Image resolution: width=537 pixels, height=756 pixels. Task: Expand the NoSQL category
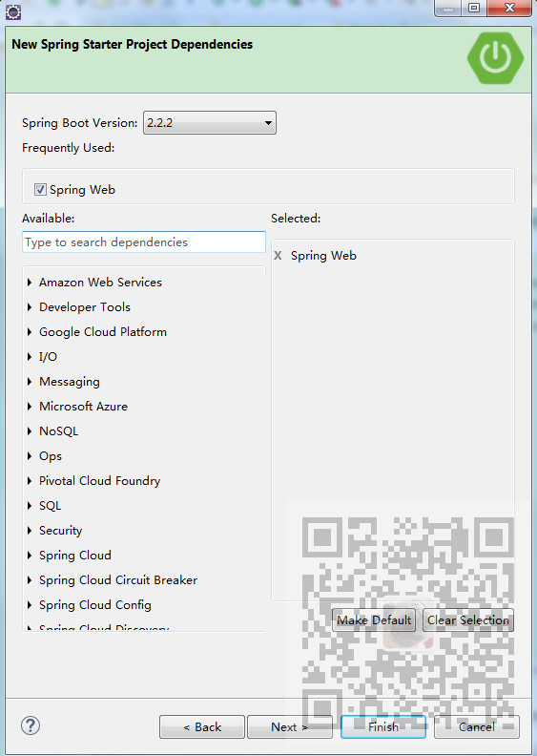tap(30, 431)
